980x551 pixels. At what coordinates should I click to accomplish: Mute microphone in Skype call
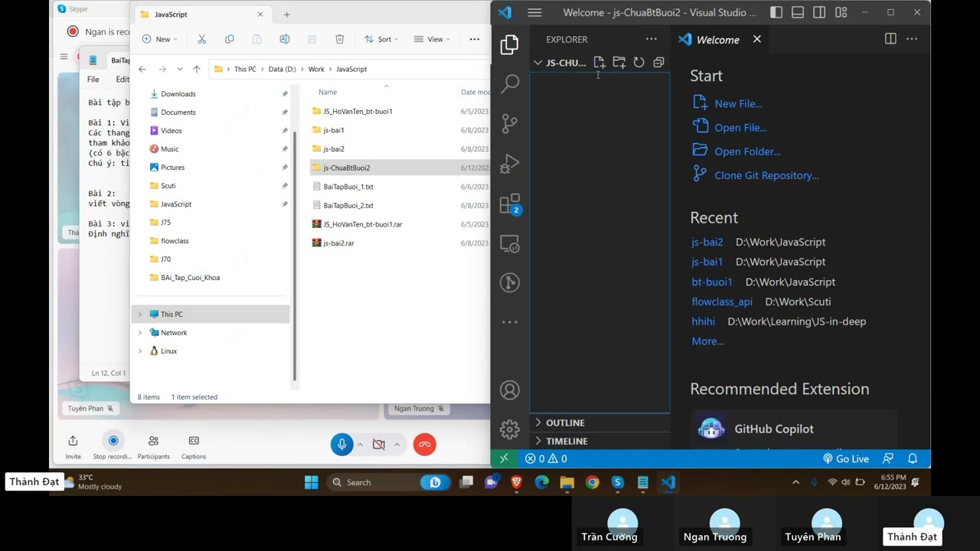[341, 445]
